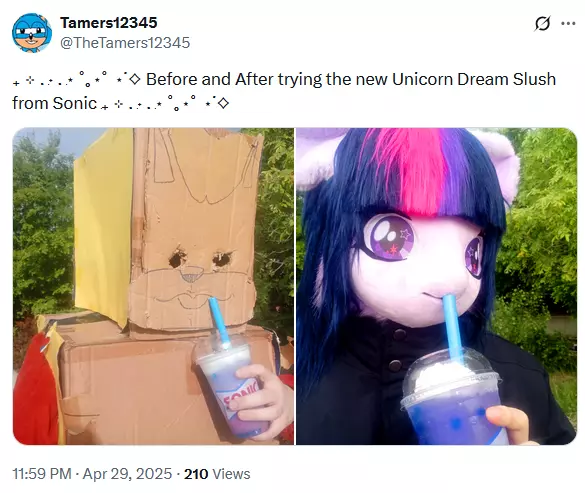Open the purple pony mascot photo
This screenshot has width=585, height=493.
click(437, 286)
